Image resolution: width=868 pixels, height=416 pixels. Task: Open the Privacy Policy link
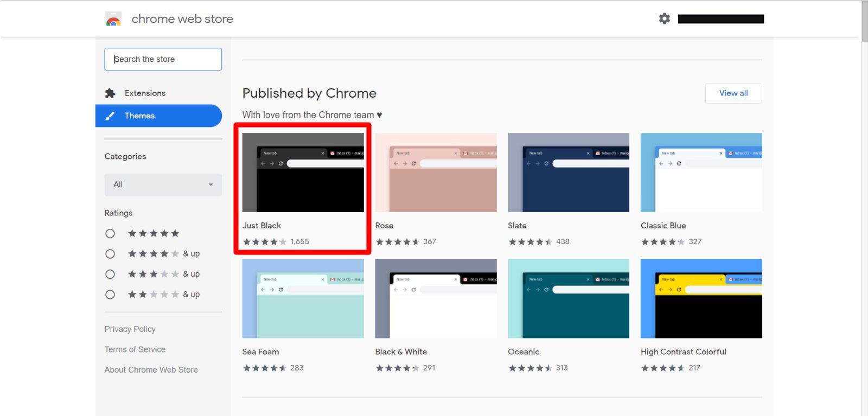point(130,329)
